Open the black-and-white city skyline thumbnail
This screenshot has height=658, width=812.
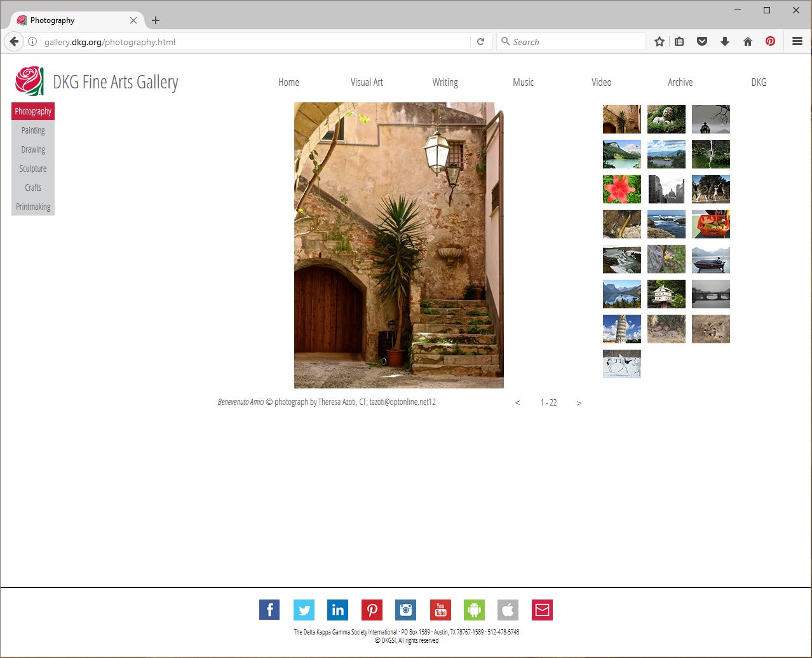pyautogui.click(x=667, y=189)
